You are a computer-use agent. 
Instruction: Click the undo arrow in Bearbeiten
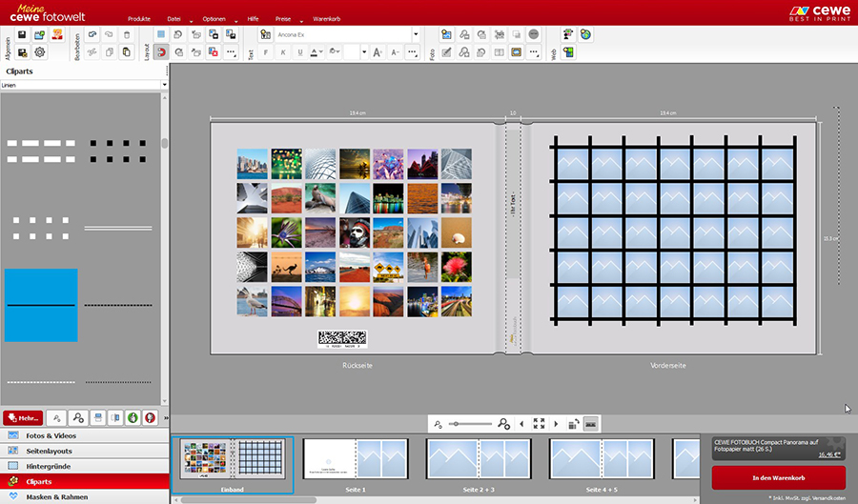(x=92, y=34)
